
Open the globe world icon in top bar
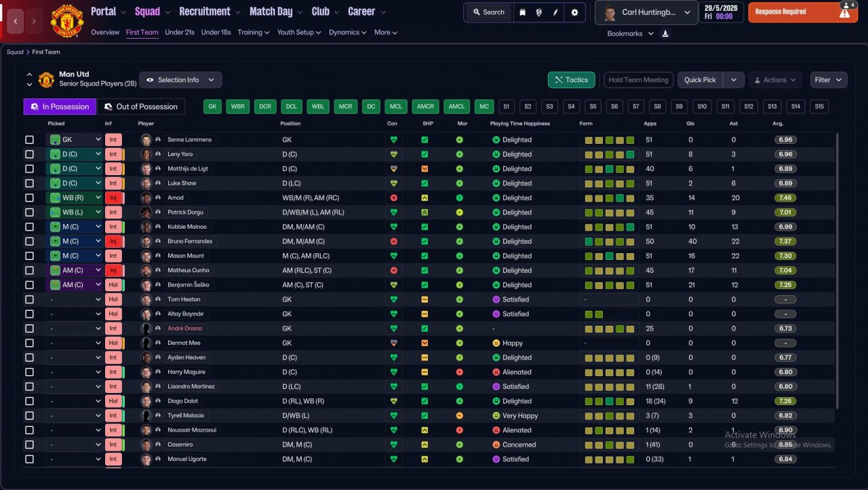point(538,12)
